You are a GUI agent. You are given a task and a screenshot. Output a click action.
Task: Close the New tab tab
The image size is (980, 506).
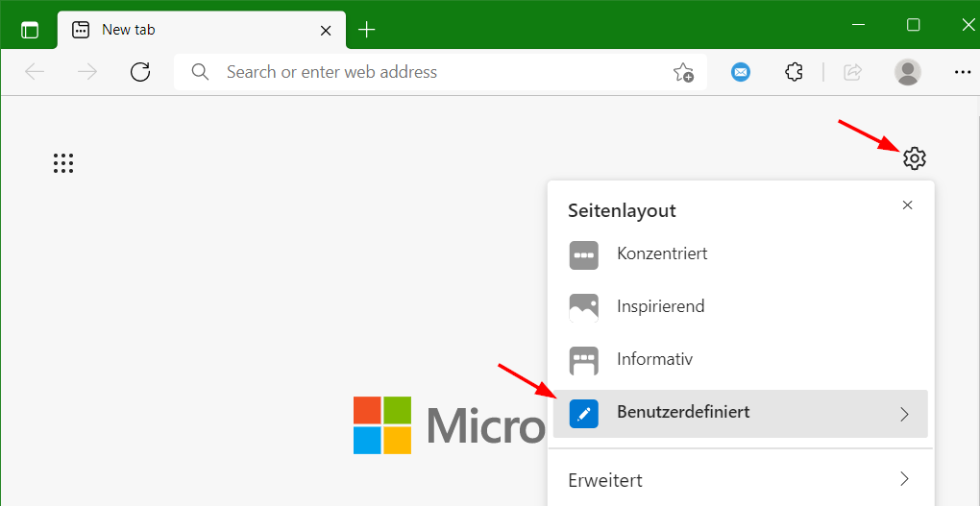pos(326,31)
